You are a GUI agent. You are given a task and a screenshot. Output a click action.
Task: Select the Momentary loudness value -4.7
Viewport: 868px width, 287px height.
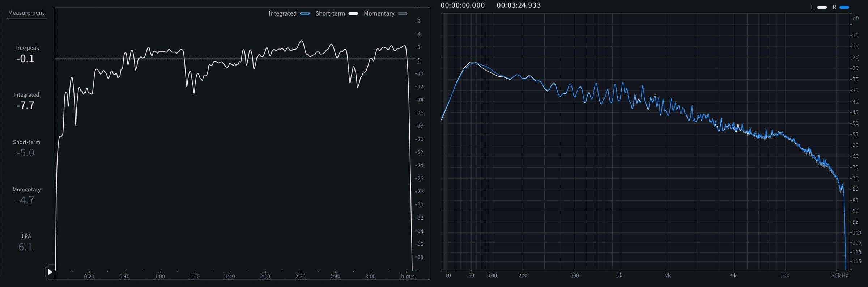pyautogui.click(x=25, y=200)
